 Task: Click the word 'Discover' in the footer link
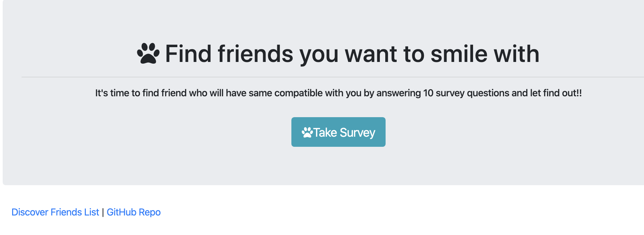tap(30, 212)
